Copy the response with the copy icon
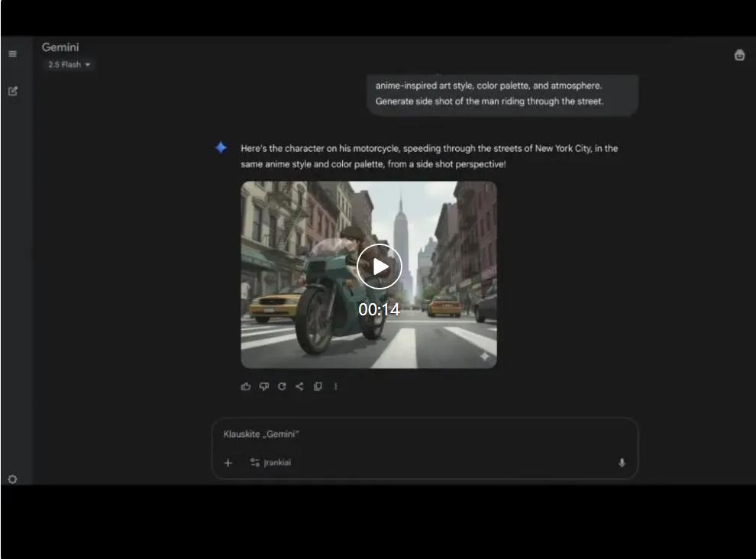 318,386
